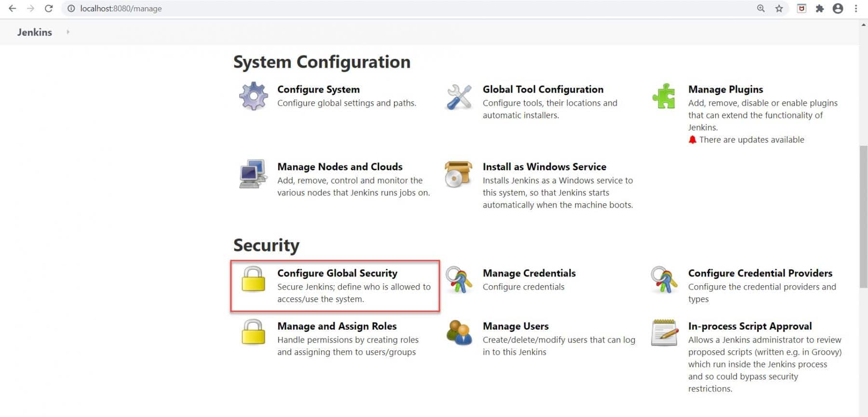
Task: Bookmark this page with the star icon
Action: 779,8
